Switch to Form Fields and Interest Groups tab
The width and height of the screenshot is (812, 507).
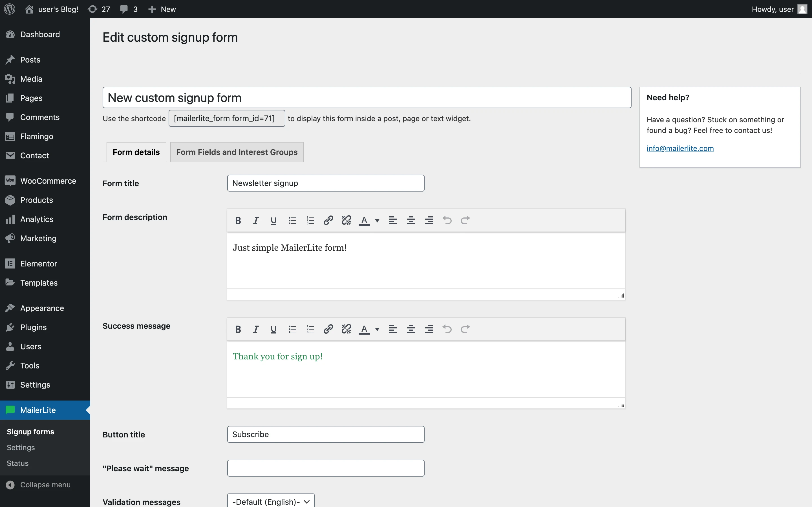237,152
